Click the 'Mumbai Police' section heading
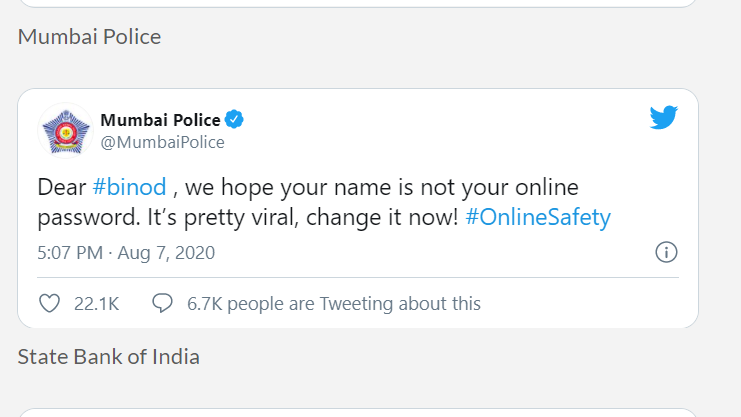Viewport: 741px width, 417px height. [89, 37]
